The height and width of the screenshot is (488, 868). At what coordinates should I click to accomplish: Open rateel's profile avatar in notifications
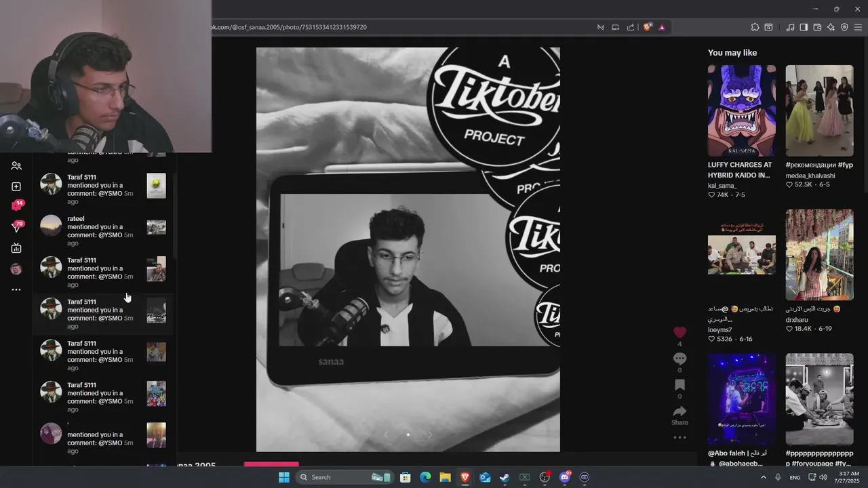coord(51,225)
